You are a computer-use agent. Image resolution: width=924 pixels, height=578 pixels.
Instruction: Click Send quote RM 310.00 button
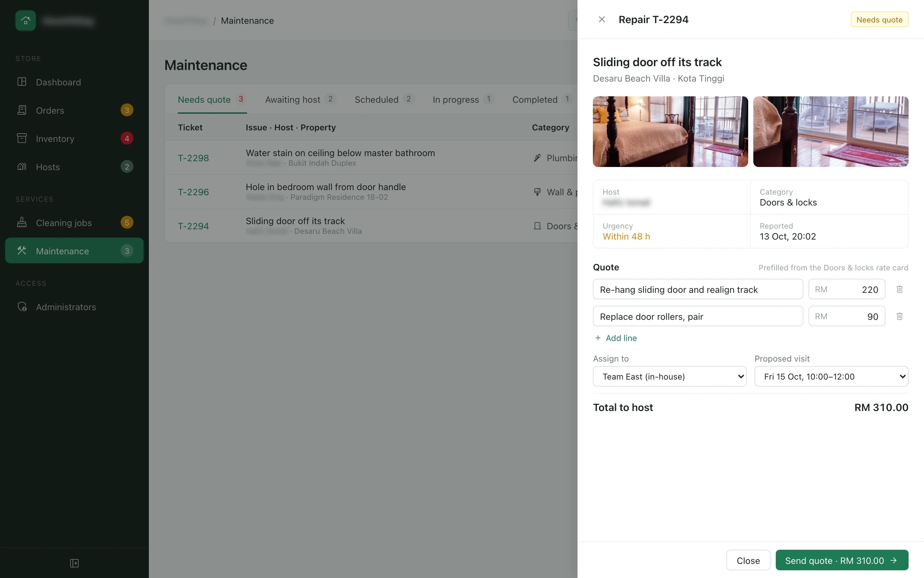pyautogui.click(x=842, y=560)
